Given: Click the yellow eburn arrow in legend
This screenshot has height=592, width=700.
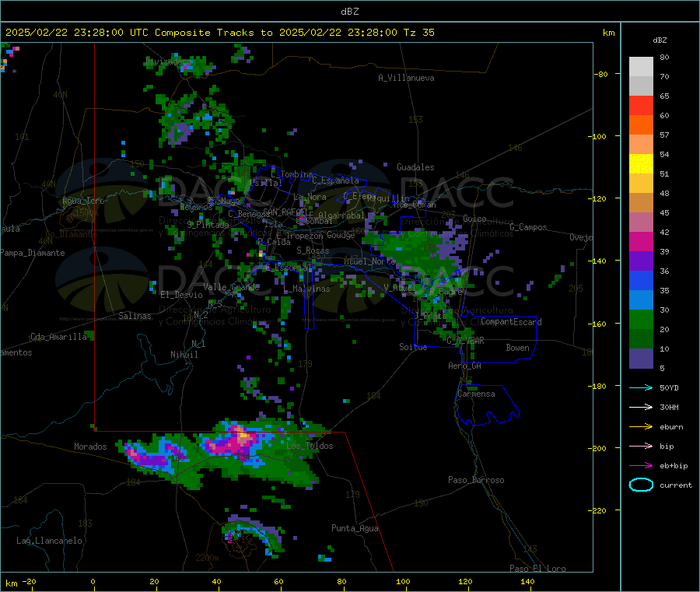Looking at the screenshot, I should [641, 426].
